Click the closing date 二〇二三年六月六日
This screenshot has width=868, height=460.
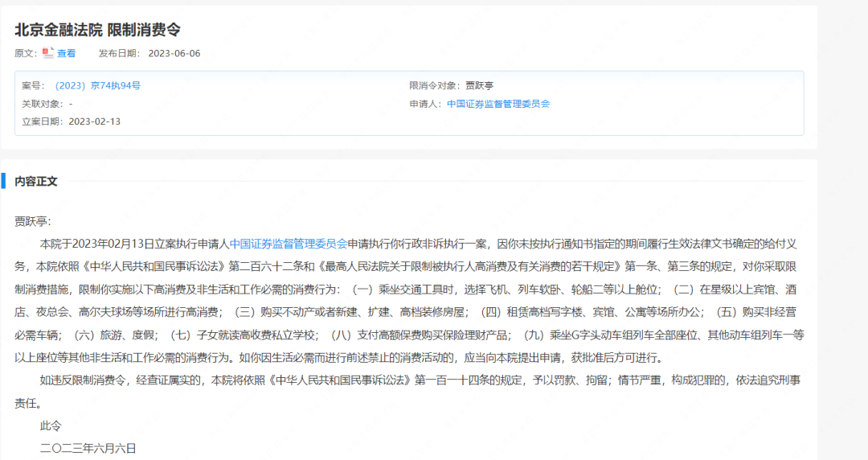tap(88, 447)
